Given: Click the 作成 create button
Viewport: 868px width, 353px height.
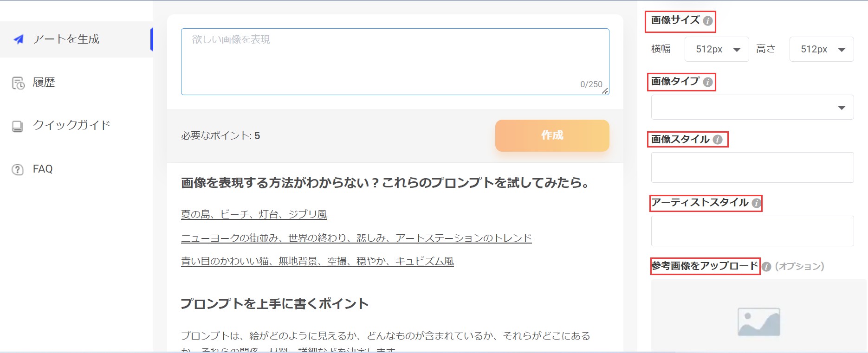Looking at the screenshot, I should 552,135.
